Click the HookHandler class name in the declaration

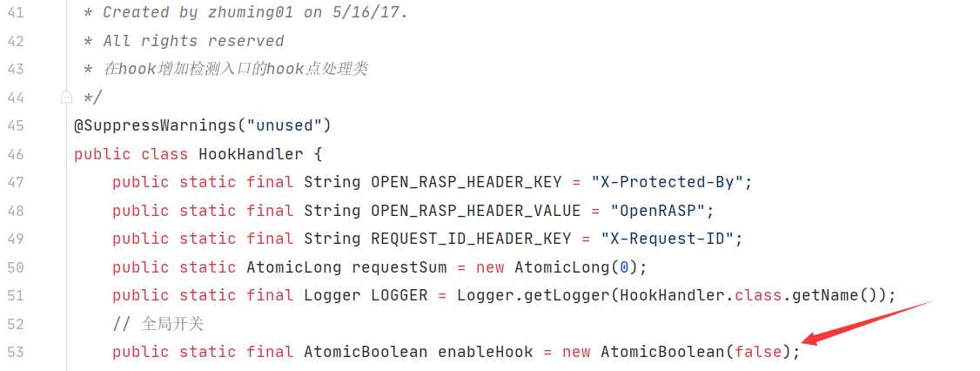pyautogui.click(x=251, y=154)
